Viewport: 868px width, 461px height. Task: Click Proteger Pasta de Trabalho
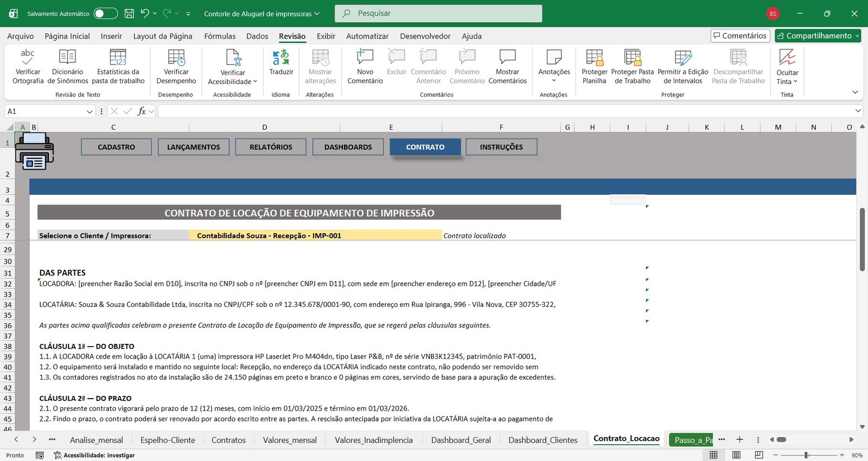tap(633, 66)
